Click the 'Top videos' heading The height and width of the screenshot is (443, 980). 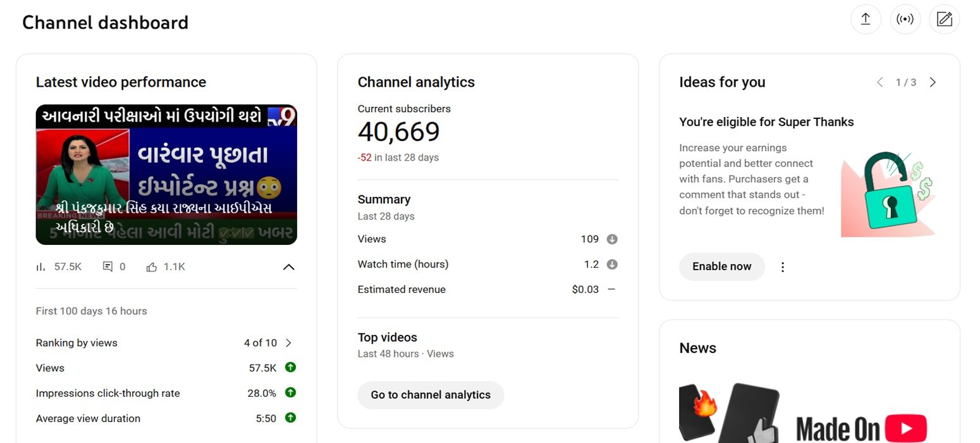(388, 337)
